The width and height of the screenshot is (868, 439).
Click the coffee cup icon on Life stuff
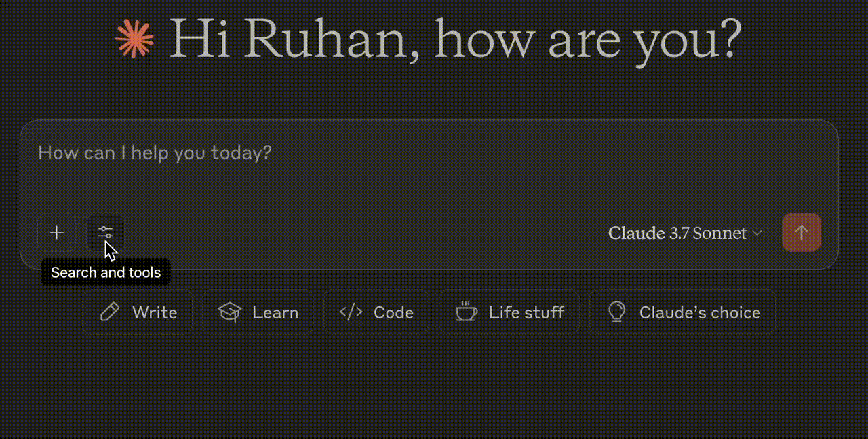(466, 312)
